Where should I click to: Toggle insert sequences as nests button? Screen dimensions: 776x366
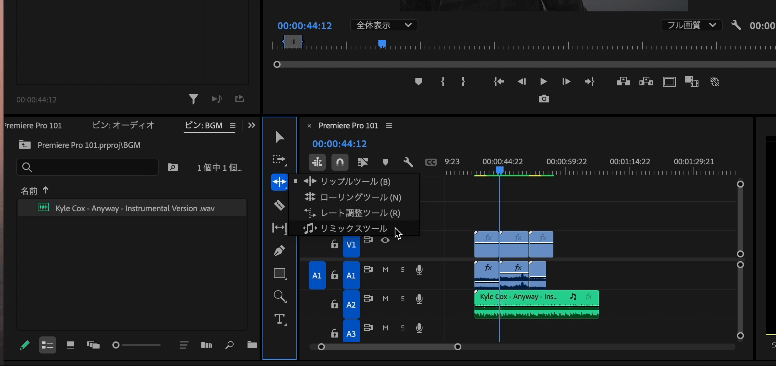coord(317,162)
